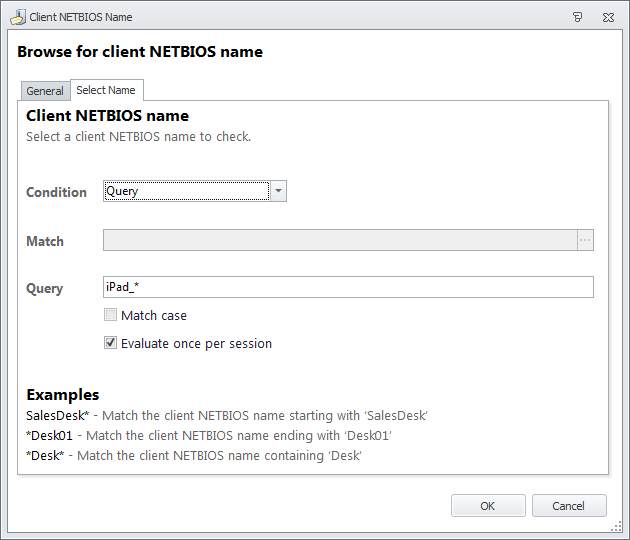Click the Query field containing iPad_*
This screenshot has width=630, height=540.
(348, 287)
